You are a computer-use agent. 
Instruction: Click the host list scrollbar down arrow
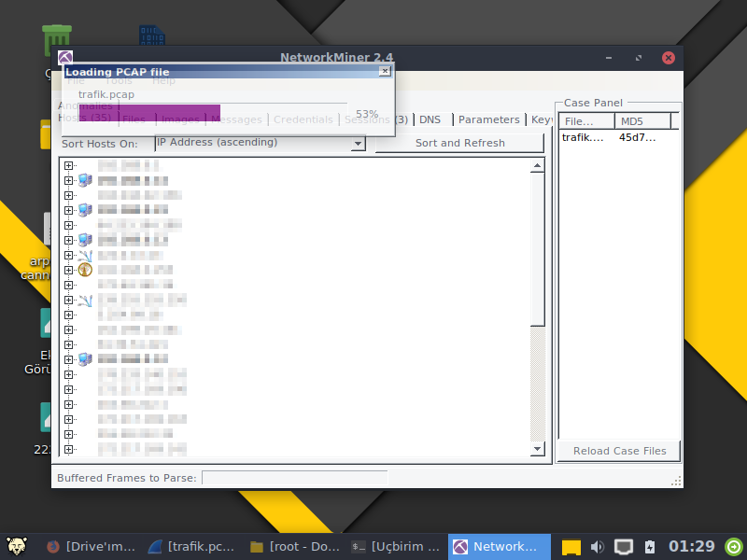[538, 449]
